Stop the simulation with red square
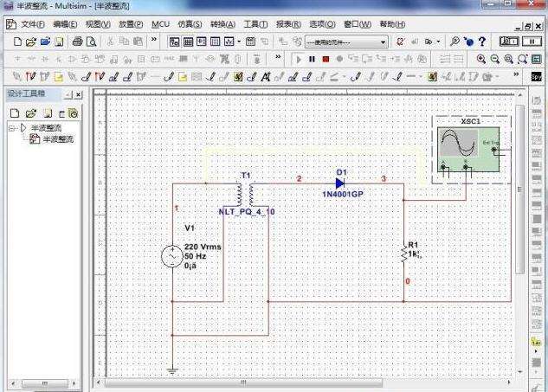Image resolution: width=548 pixels, height=392 pixels. [x=326, y=59]
